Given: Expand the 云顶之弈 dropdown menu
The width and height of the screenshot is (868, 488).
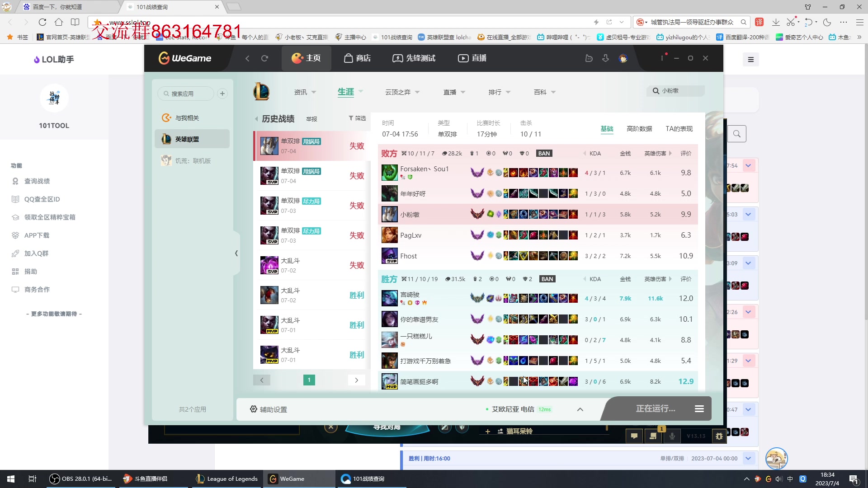Looking at the screenshot, I should click(402, 92).
